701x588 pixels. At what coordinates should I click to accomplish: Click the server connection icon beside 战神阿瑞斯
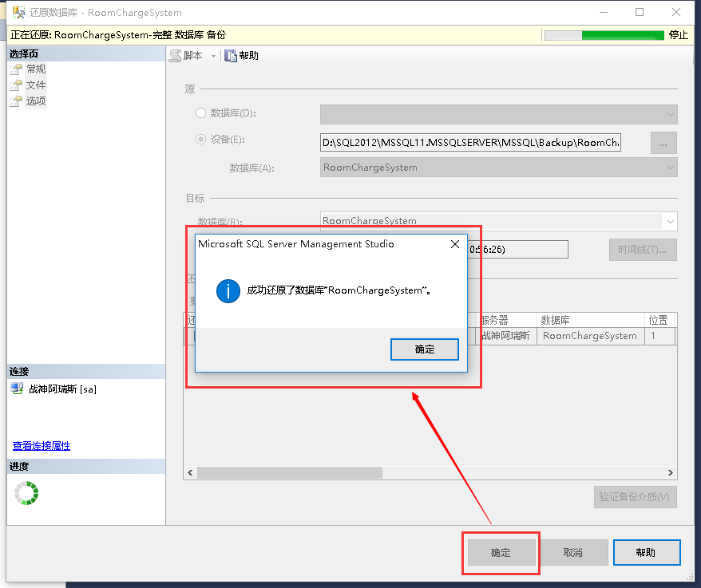[17, 389]
